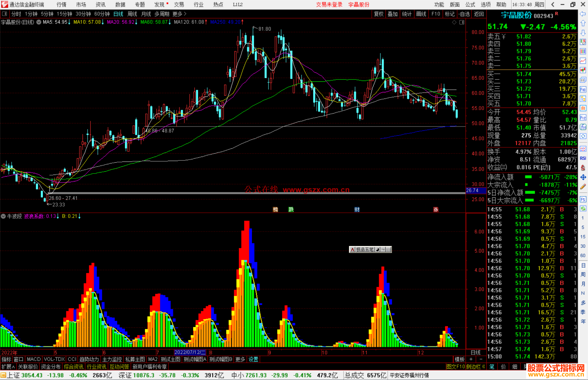The image size is (588, 380).
Task: Click the 设置 link in indicator bar
Action: (253, 359)
